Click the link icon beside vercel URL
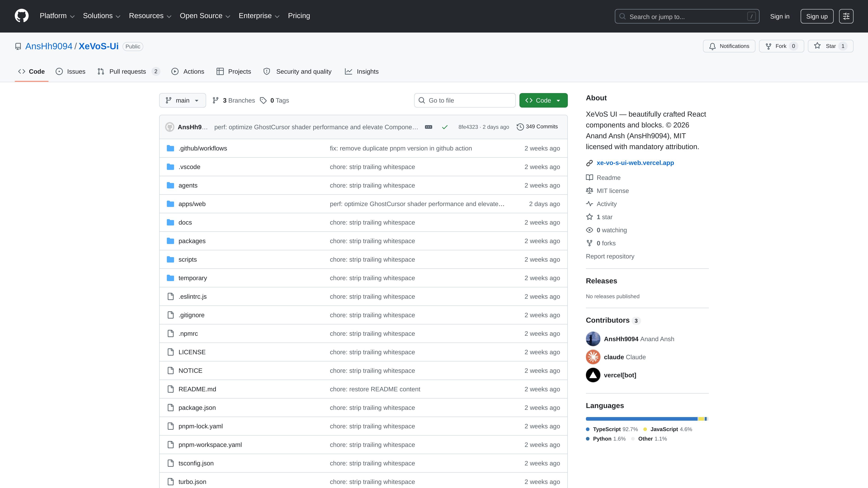Image resolution: width=868 pixels, height=488 pixels. click(x=589, y=163)
